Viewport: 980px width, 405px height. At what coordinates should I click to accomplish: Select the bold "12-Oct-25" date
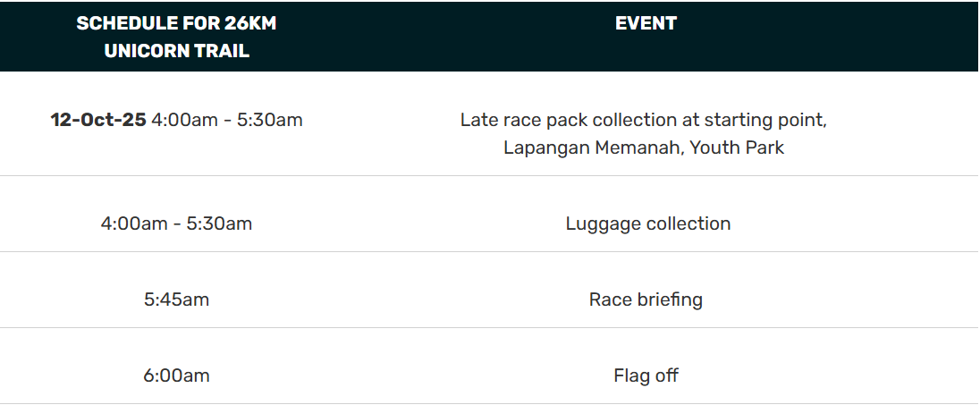point(98,120)
